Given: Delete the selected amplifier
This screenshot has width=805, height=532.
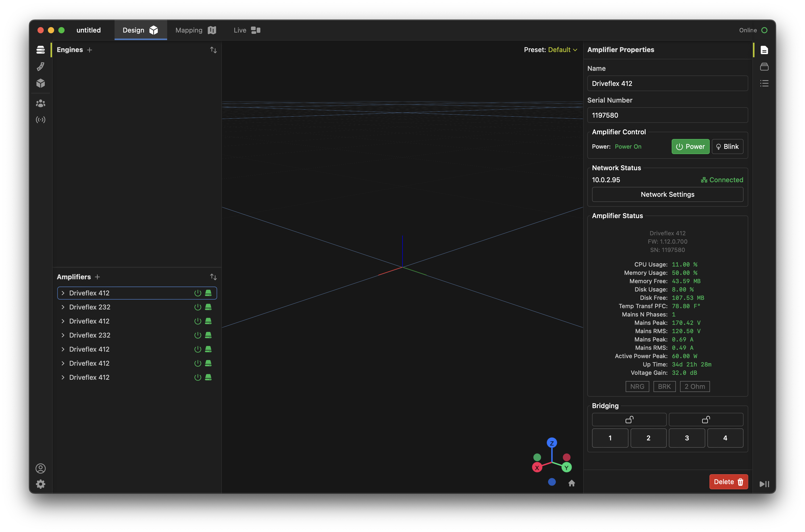Looking at the screenshot, I should click(x=728, y=482).
